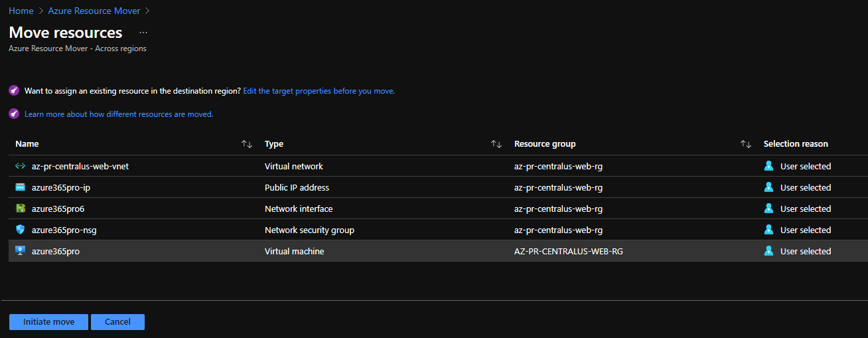Click the public IP icon beside azure365pro-ip

coord(20,187)
